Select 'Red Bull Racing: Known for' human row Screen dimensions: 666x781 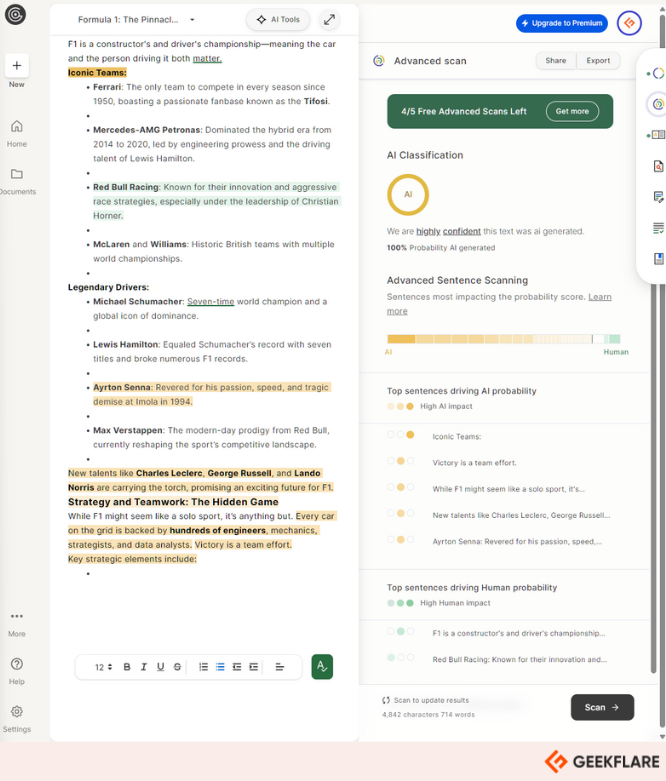pyautogui.click(x=520, y=659)
